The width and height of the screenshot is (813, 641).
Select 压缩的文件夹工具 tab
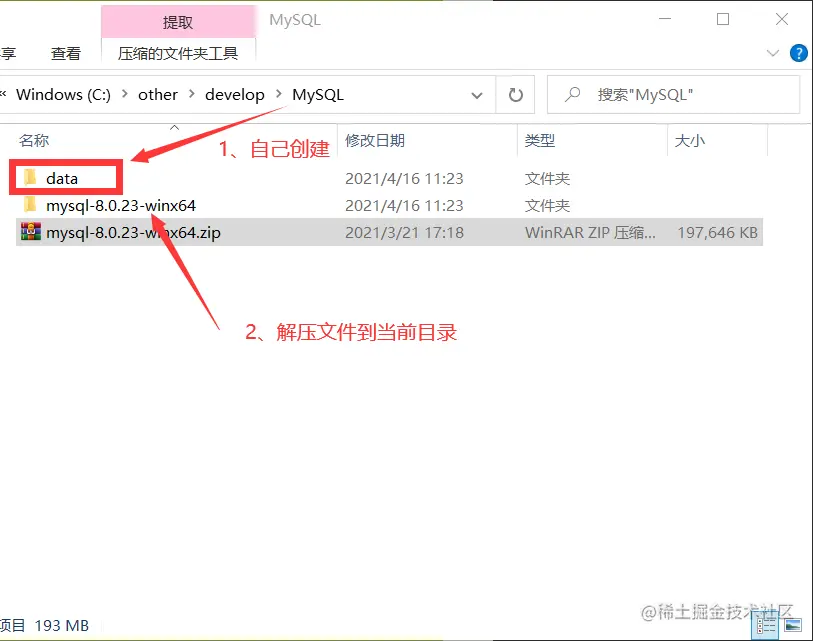point(178,53)
